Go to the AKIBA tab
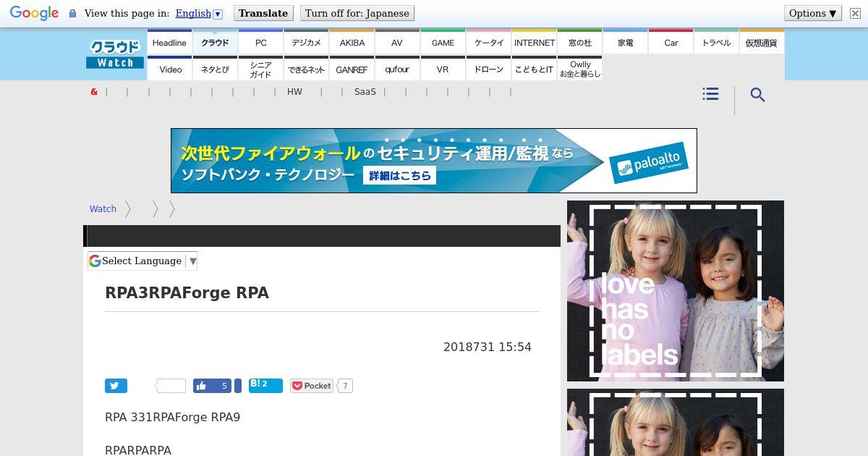 [x=352, y=42]
